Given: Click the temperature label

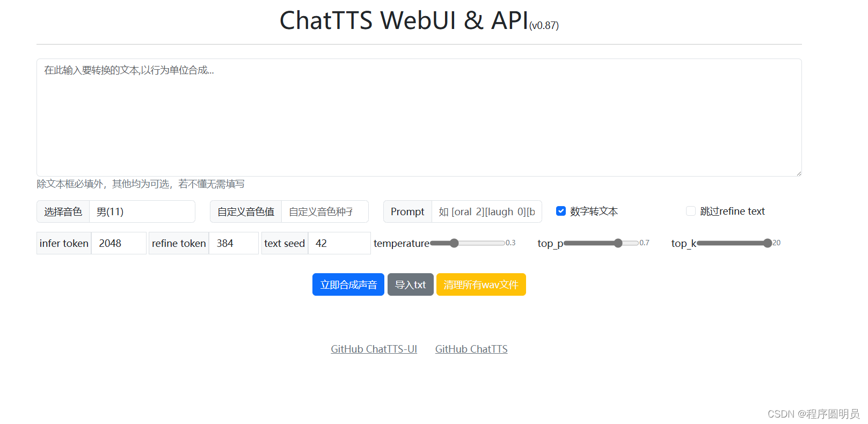Looking at the screenshot, I should 402,243.
